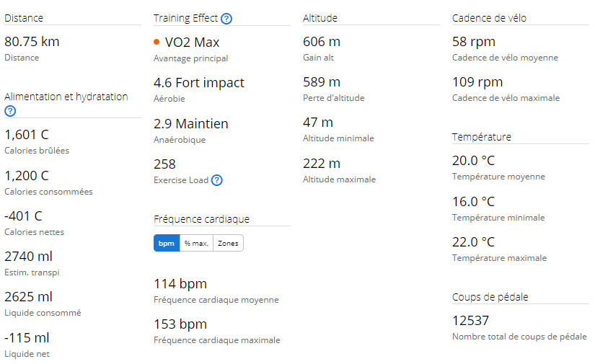Screen dimensions: 595x364
Task: Click the Cadence de vélo heading
Action: (489, 18)
